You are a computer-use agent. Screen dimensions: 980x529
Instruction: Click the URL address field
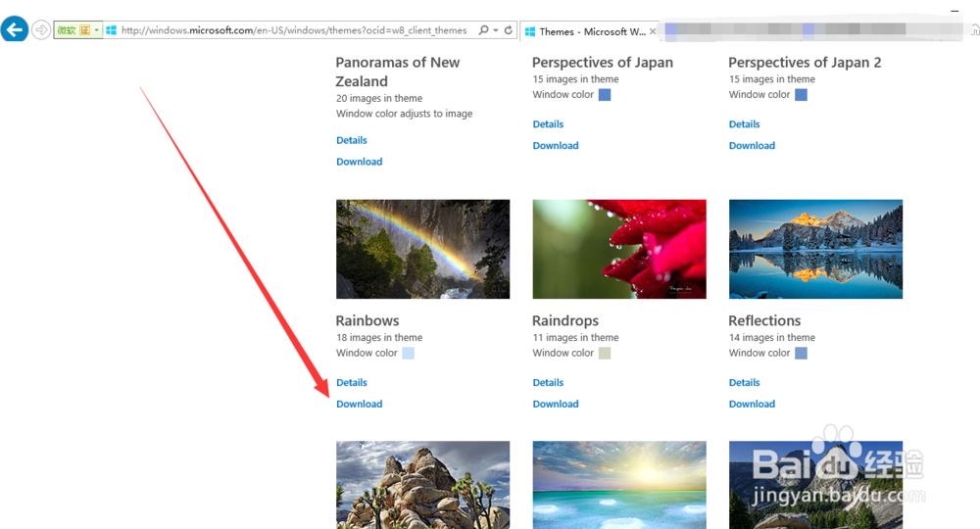[x=294, y=30]
